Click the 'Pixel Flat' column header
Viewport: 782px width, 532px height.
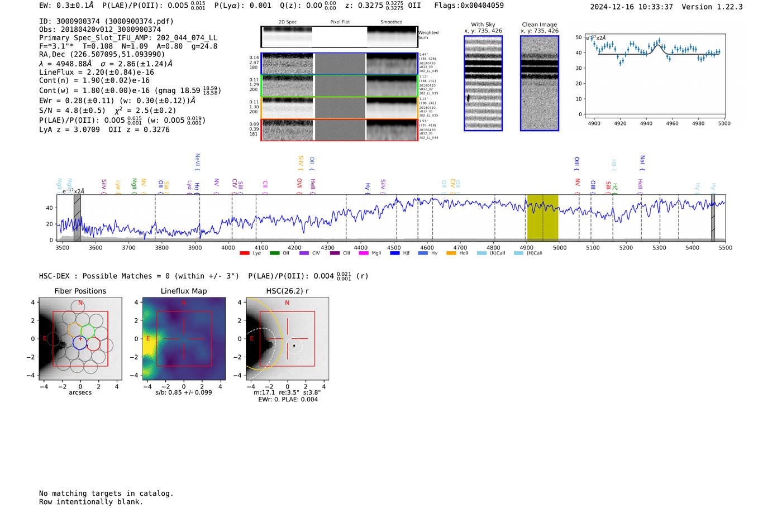tap(340, 22)
